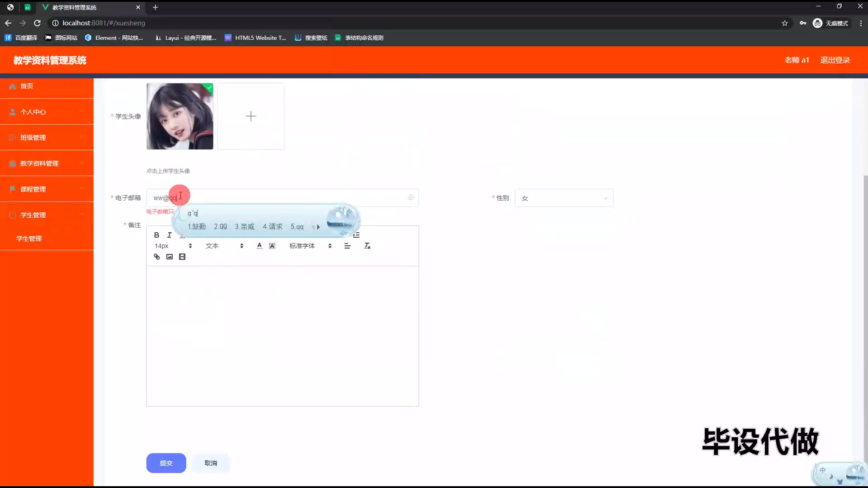Select the 学生管理 submenu item
The height and width of the screenshot is (488, 868).
pyautogui.click(x=47, y=239)
